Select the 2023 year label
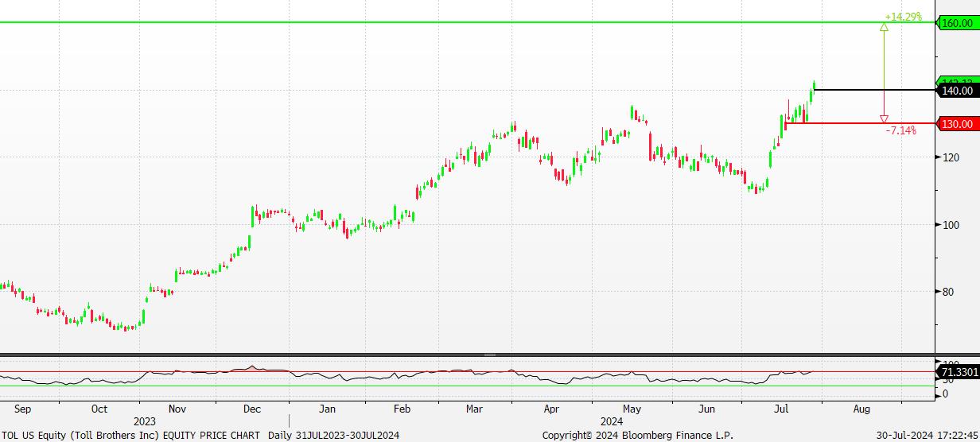980x442 pixels. click(x=145, y=421)
